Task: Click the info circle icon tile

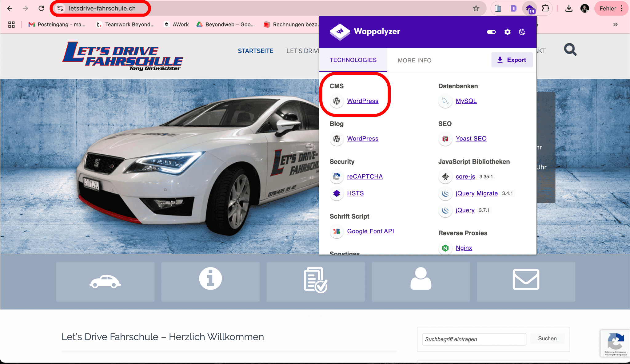Action: click(210, 282)
